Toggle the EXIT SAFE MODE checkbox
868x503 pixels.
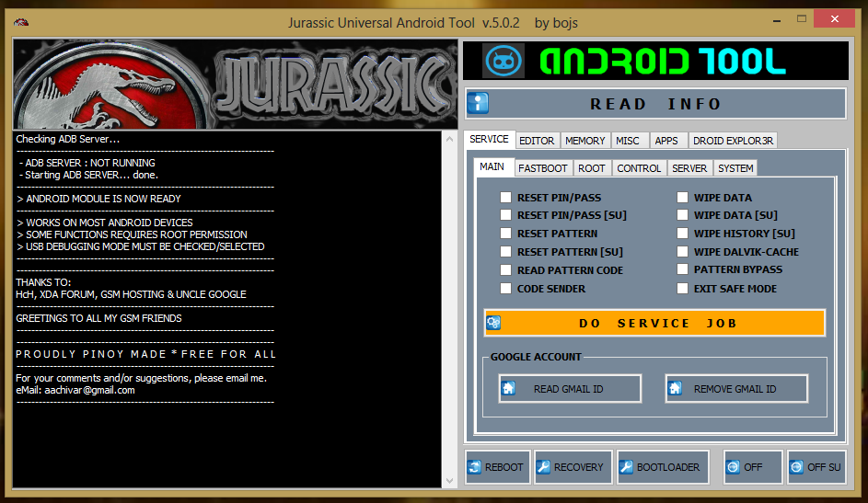pyautogui.click(x=683, y=288)
